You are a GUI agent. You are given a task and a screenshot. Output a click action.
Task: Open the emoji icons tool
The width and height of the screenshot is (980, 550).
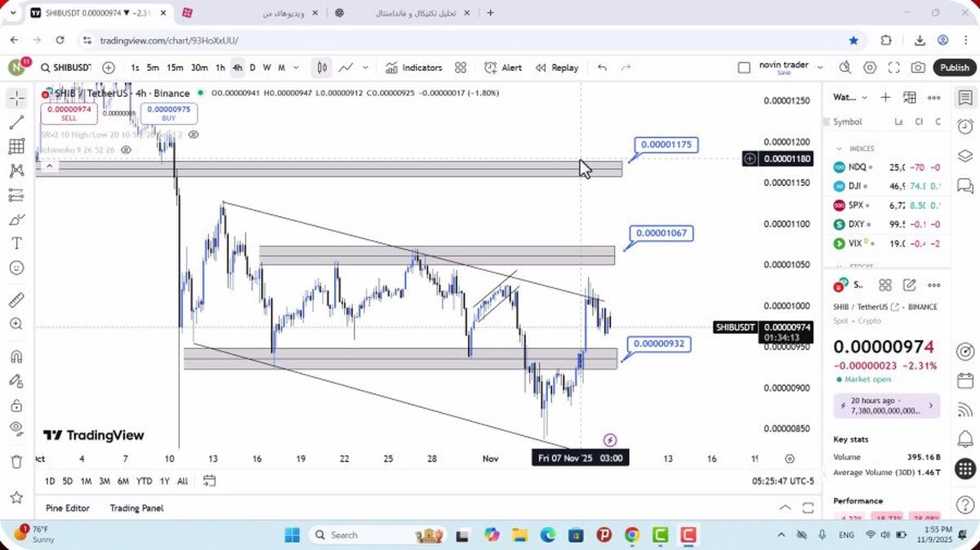point(16,268)
